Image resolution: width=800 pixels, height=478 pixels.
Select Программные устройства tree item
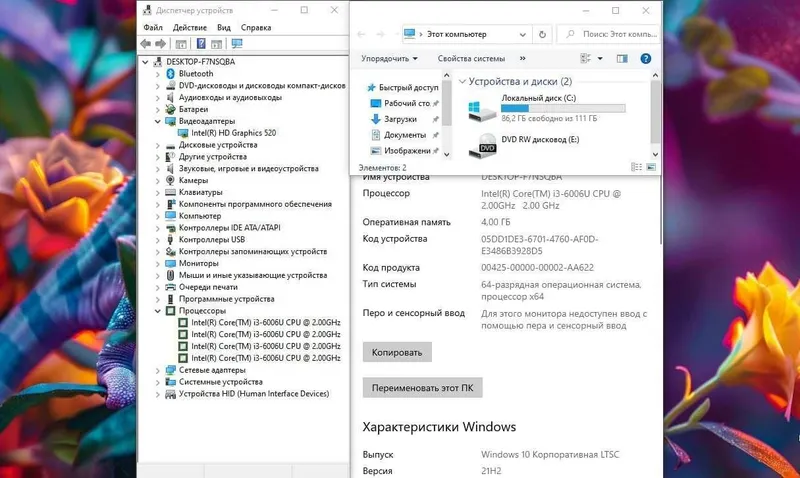(x=220, y=299)
